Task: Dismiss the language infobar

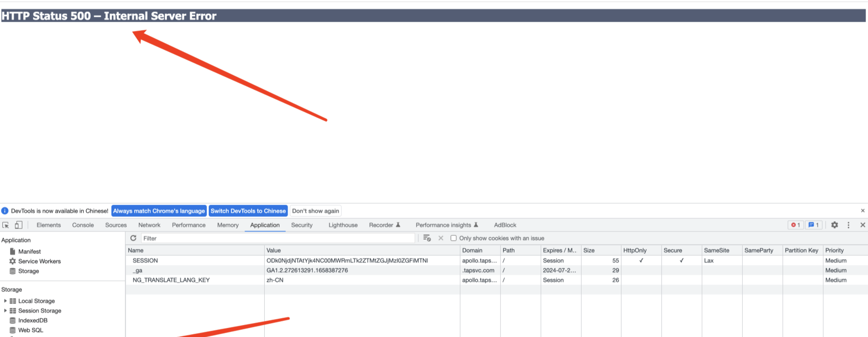Action: tap(863, 211)
